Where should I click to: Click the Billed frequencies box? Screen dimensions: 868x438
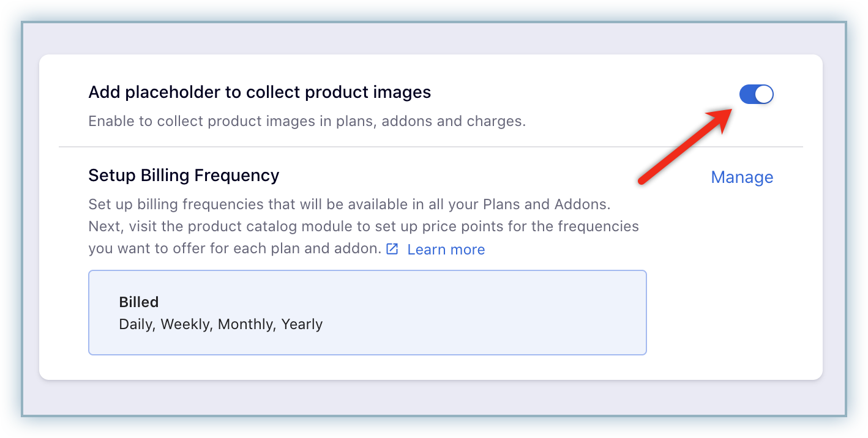click(367, 312)
